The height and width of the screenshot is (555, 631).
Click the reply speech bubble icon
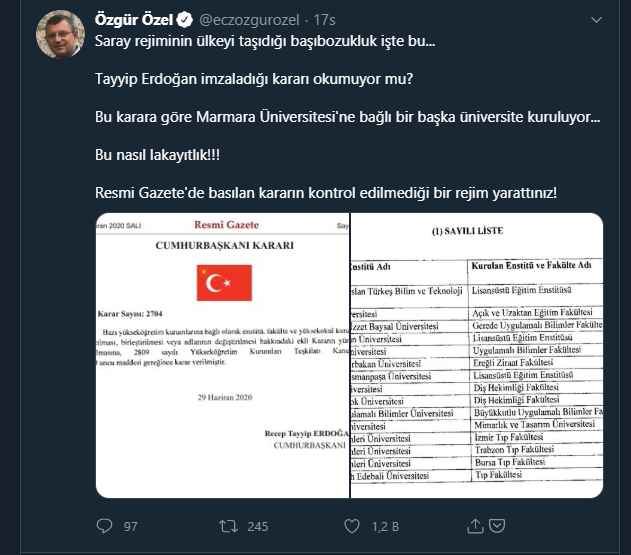pos(105,526)
